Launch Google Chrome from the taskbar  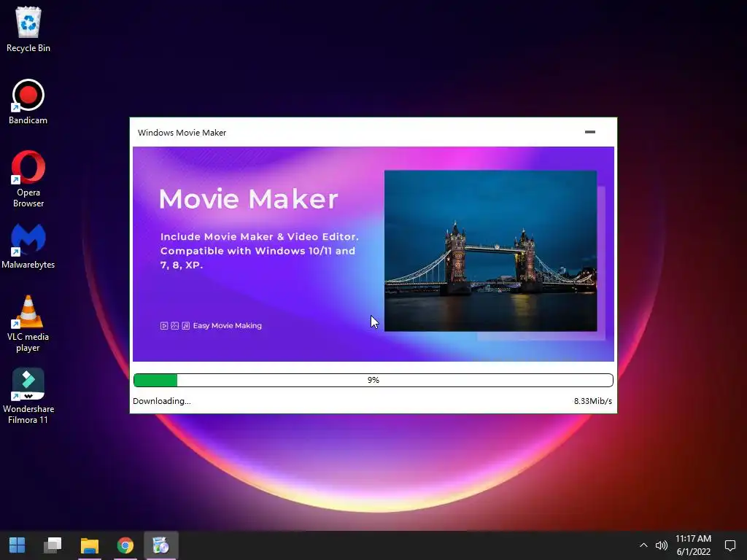(125, 545)
